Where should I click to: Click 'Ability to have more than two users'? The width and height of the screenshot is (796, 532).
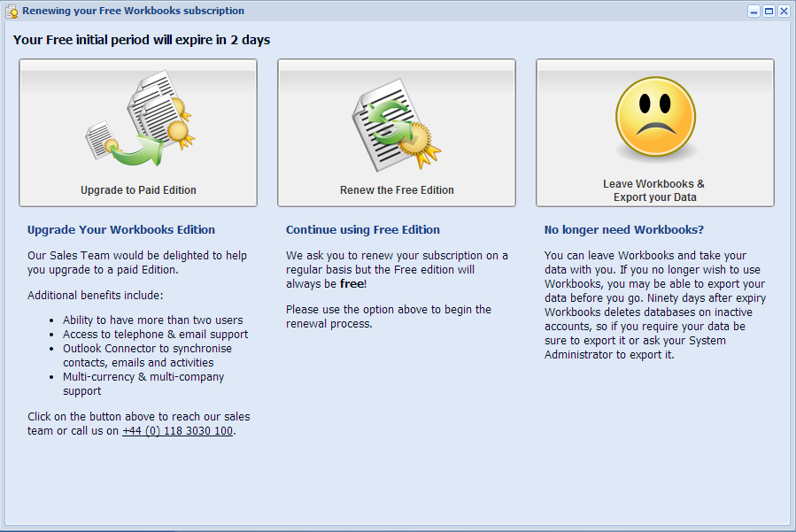(153, 320)
